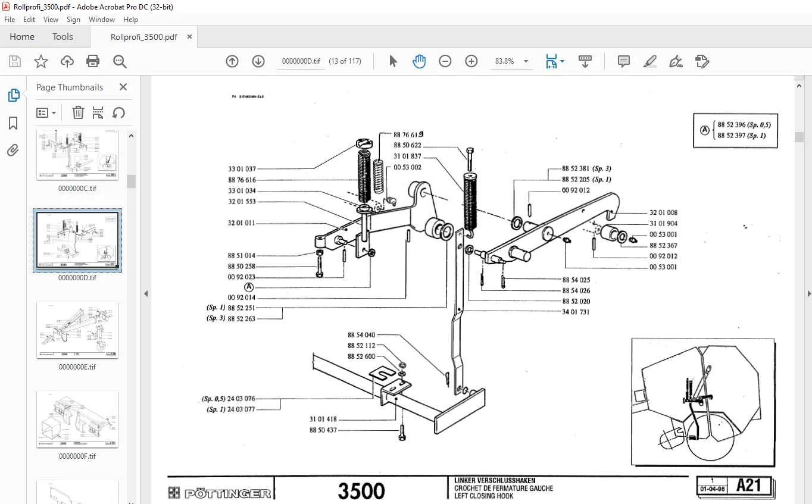Collapse the left navigation pane arrow

pyautogui.click(x=146, y=293)
